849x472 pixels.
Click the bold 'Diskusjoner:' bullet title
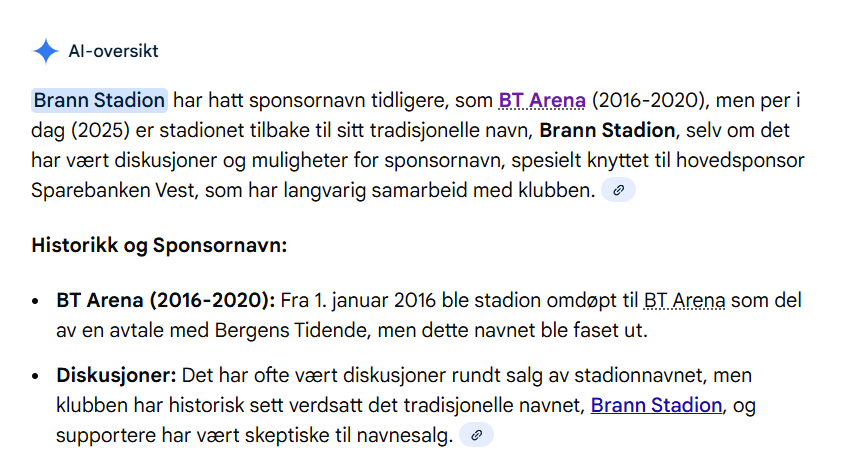coord(116,375)
